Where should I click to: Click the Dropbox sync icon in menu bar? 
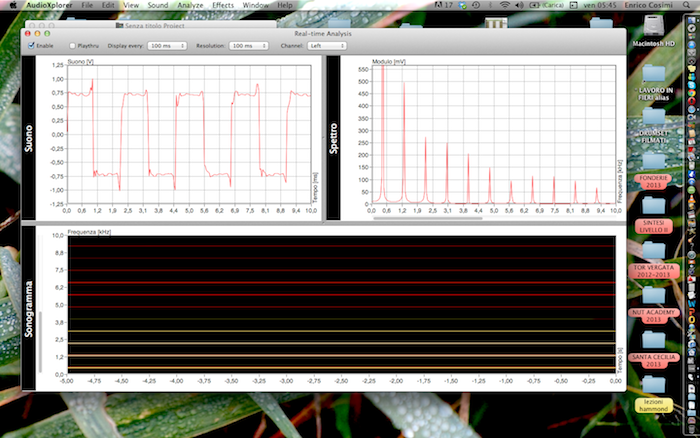tap(462, 5)
